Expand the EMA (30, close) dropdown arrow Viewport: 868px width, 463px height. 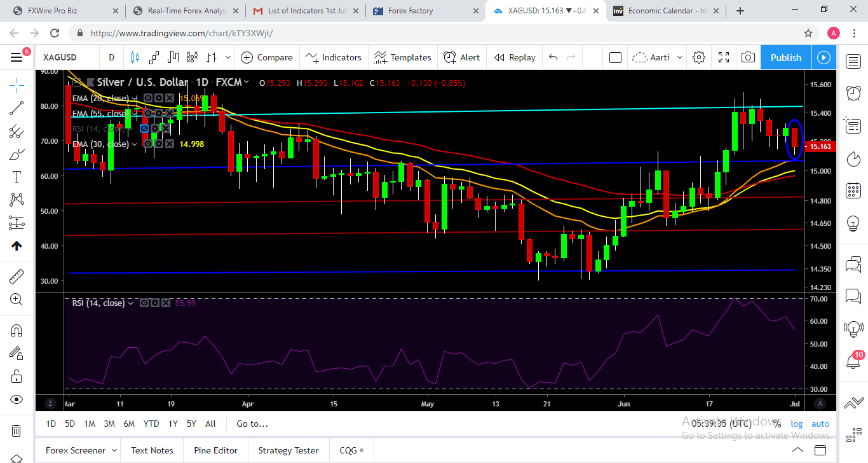click(135, 144)
